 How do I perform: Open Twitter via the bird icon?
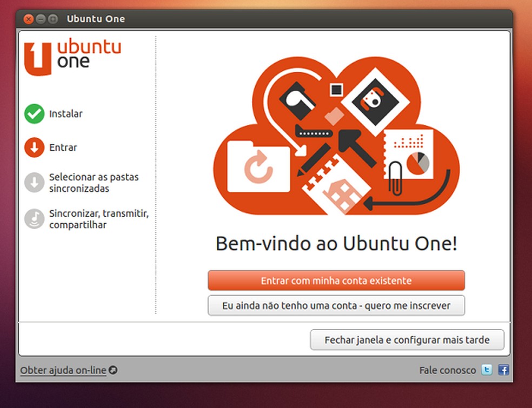[487, 370]
